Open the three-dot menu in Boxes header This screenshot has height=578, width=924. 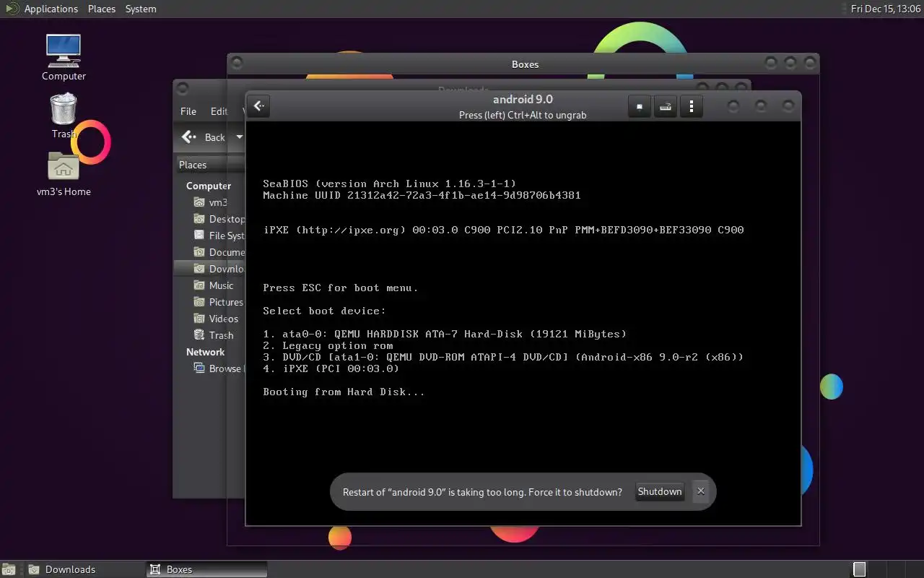click(692, 107)
